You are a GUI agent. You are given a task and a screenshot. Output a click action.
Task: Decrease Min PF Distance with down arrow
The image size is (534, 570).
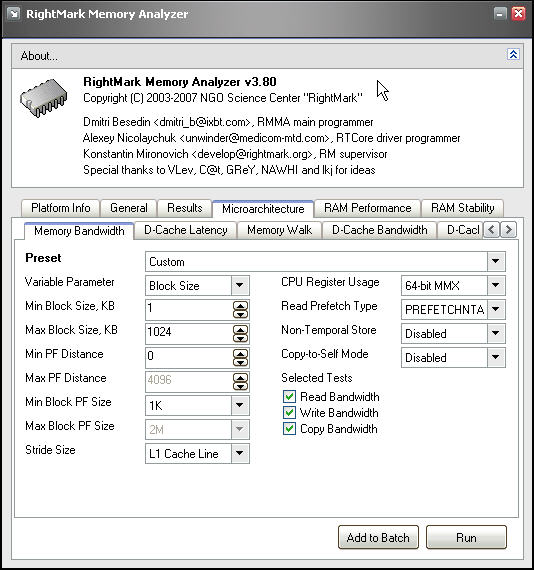[240, 362]
